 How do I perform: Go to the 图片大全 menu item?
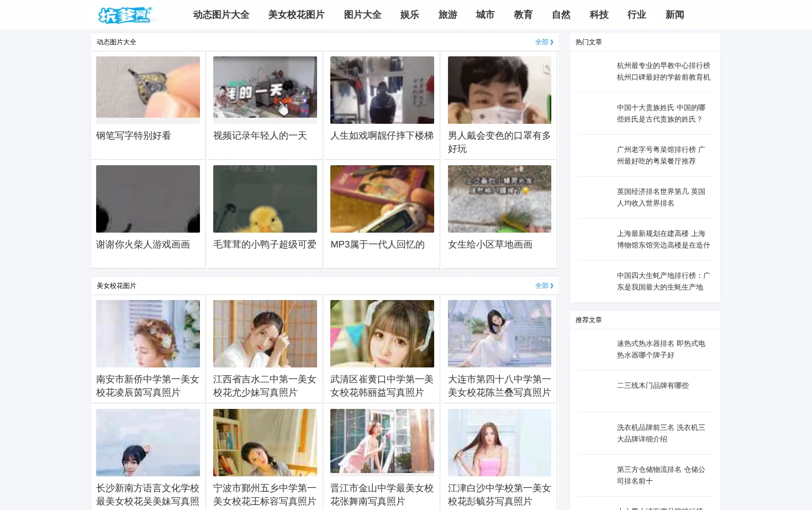coord(362,15)
